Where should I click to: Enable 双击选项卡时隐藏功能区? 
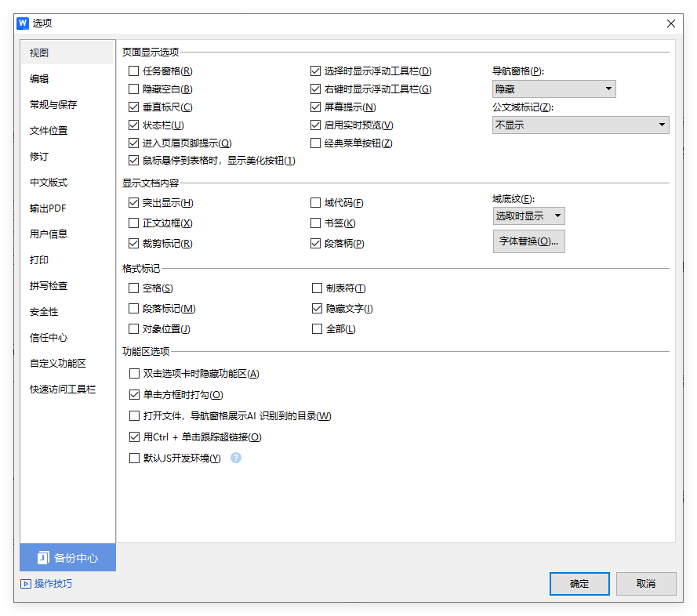[135, 374]
